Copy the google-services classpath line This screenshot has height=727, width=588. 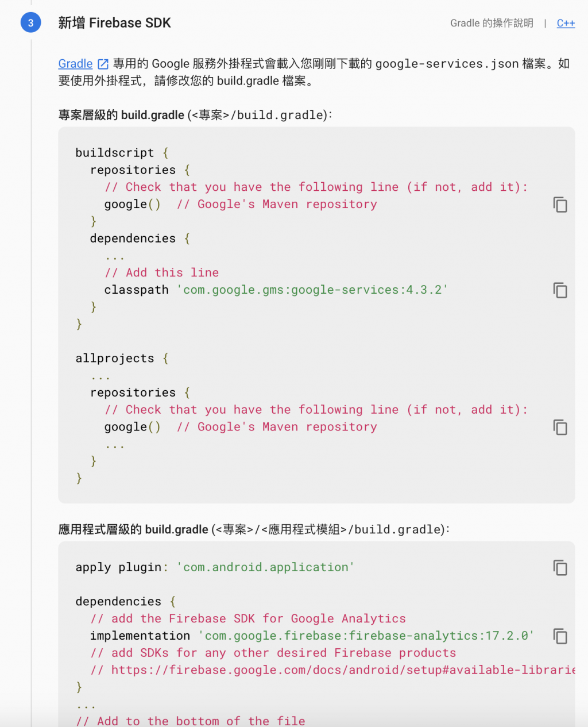pyautogui.click(x=560, y=290)
